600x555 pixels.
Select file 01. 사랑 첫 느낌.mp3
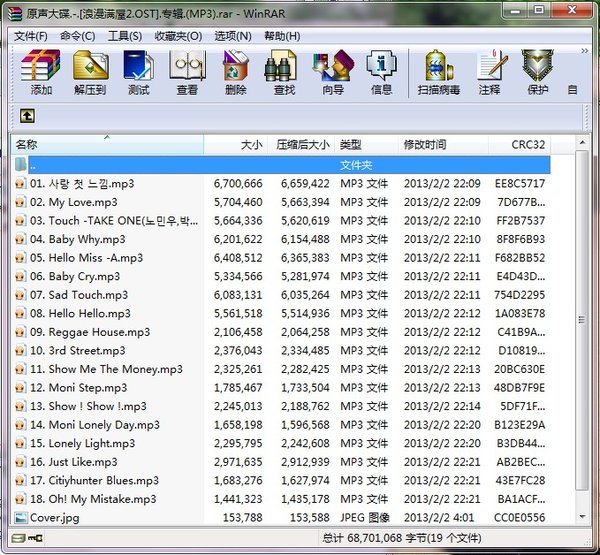pos(281,184)
